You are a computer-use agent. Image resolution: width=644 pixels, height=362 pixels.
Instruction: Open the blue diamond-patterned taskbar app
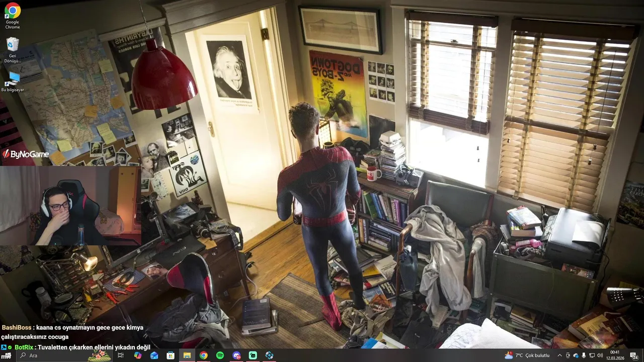pyautogui.click(x=270, y=355)
